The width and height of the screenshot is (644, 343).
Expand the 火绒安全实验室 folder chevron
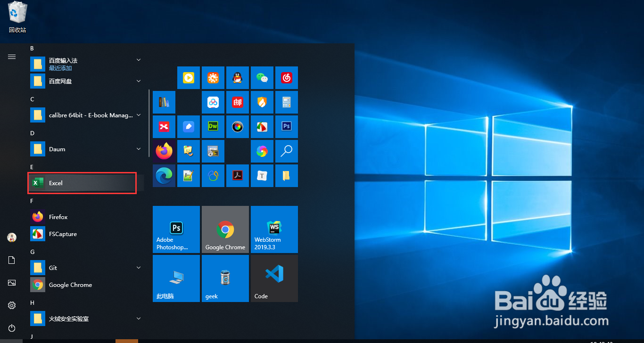(x=139, y=318)
